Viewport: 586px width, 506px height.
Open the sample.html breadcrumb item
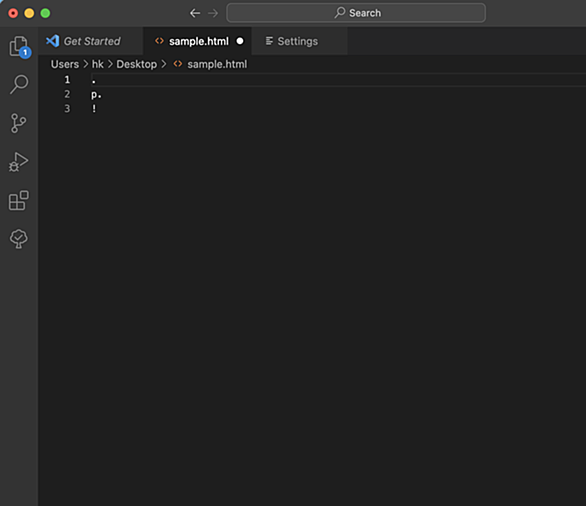(x=210, y=64)
